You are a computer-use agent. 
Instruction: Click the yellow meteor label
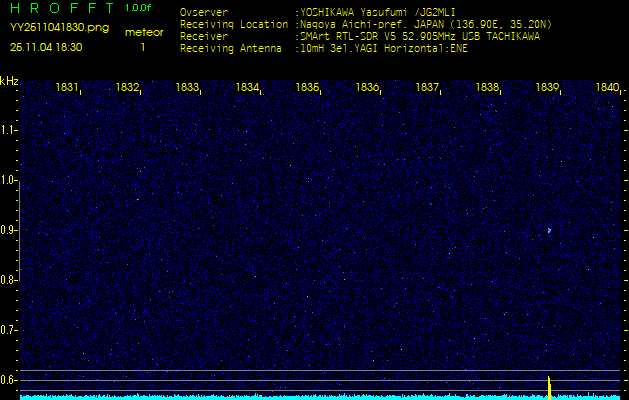pos(143,32)
